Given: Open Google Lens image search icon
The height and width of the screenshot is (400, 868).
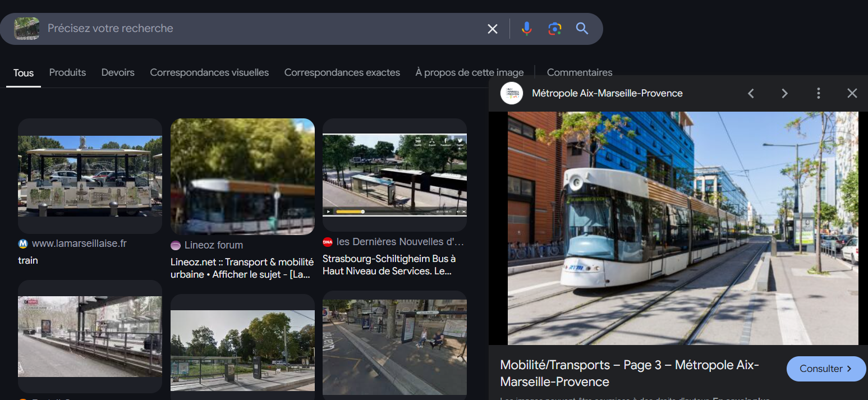Looking at the screenshot, I should (554, 29).
